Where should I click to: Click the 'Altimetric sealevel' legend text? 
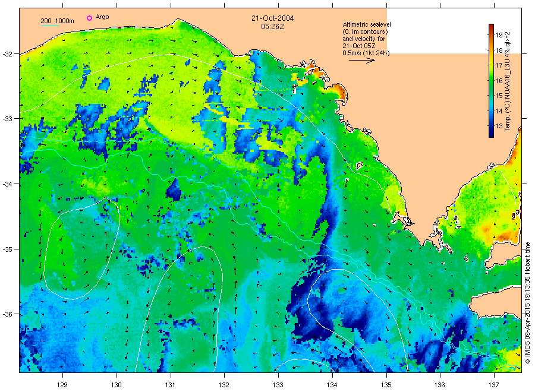[x=366, y=24]
